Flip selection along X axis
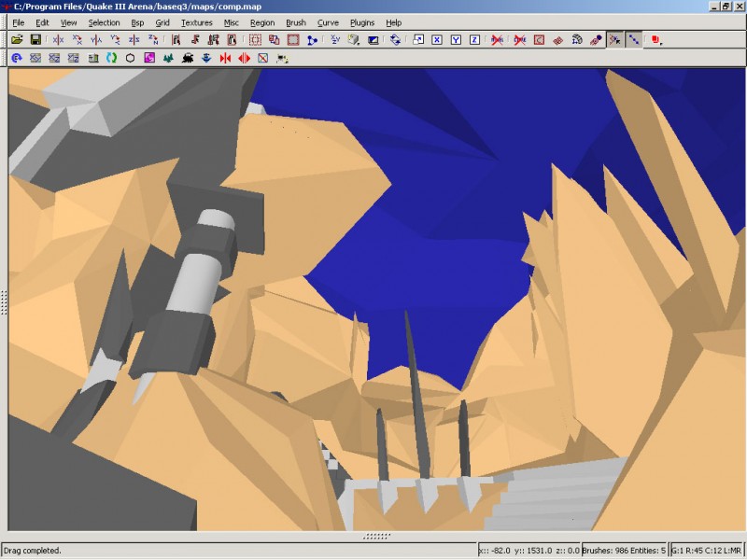The image size is (747, 560). click(x=58, y=40)
